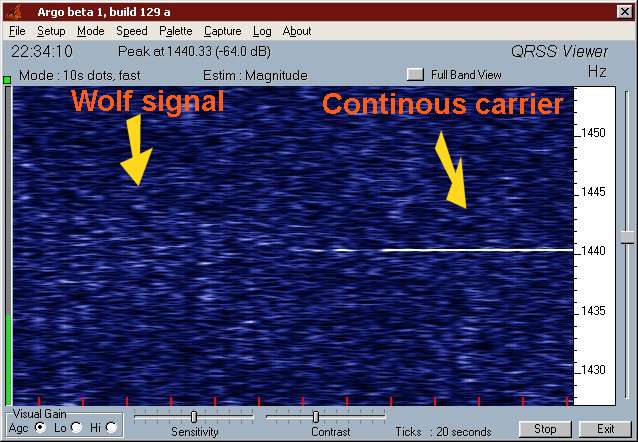Viewport: 638px width, 442px height.
Task: Click the vertical frequency slider thumb
Action: (x=627, y=237)
